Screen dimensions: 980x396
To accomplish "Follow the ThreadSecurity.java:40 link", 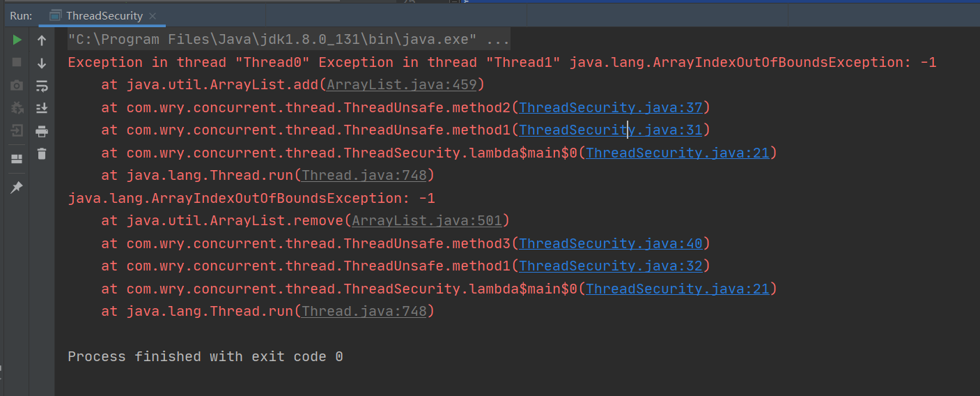I will (611, 243).
